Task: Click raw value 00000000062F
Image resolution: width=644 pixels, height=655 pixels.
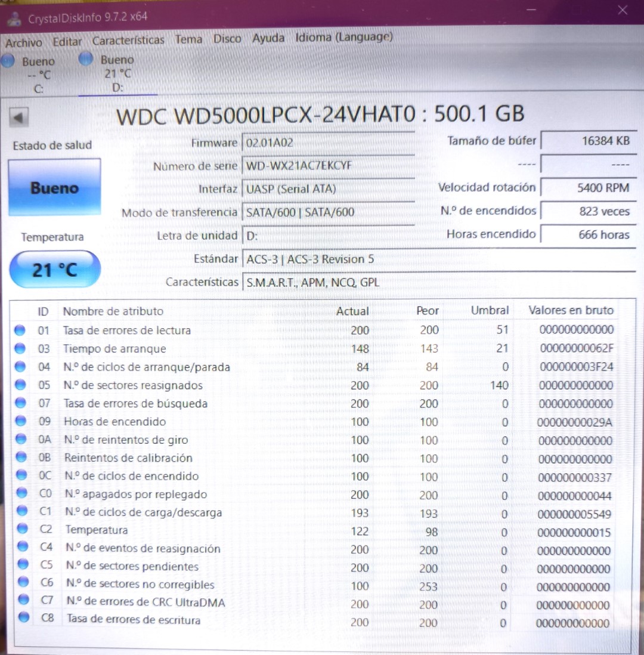Action: click(x=577, y=348)
